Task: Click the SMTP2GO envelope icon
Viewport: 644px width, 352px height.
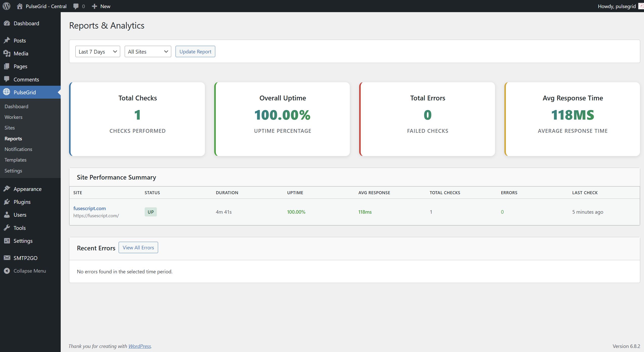Action: pyautogui.click(x=7, y=258)
